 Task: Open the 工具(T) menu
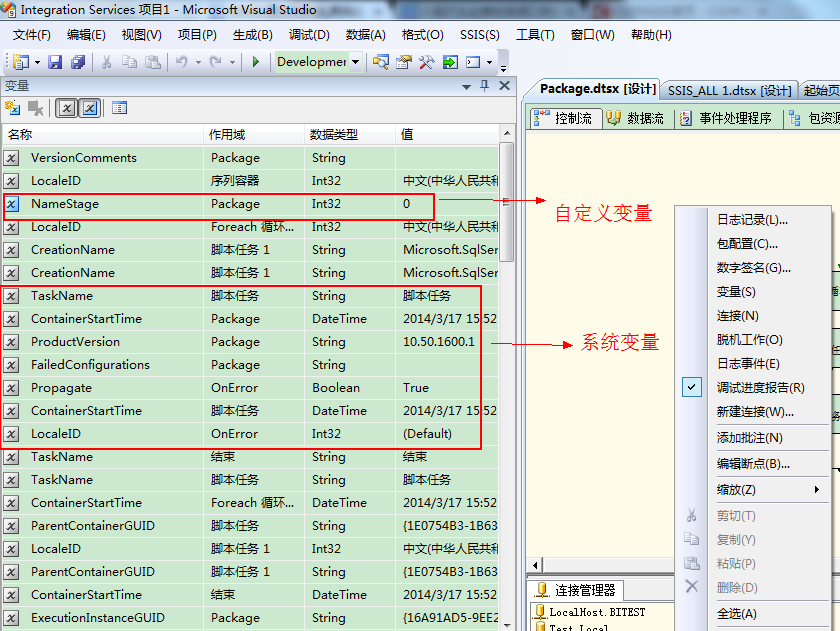coord(535,35)
